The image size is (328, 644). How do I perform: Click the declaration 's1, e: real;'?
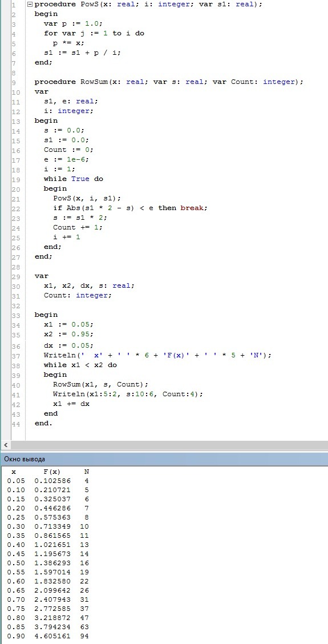click(71, 101)
